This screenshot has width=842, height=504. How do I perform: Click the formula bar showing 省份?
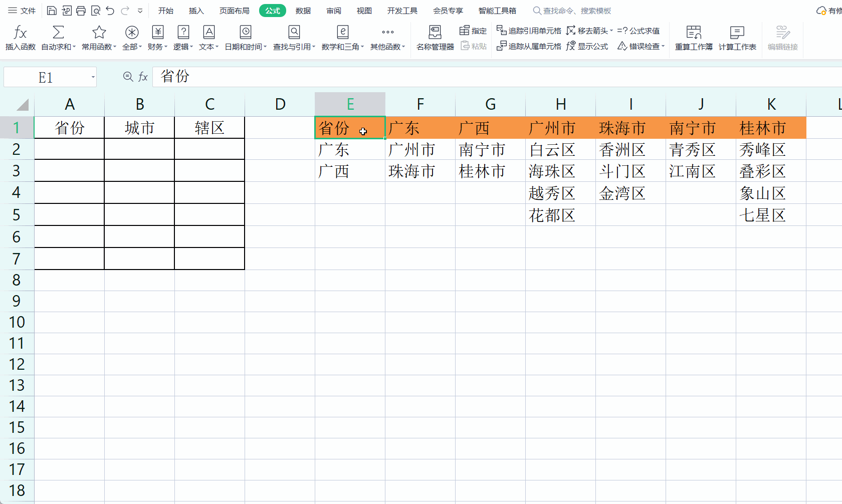(496, 77)
